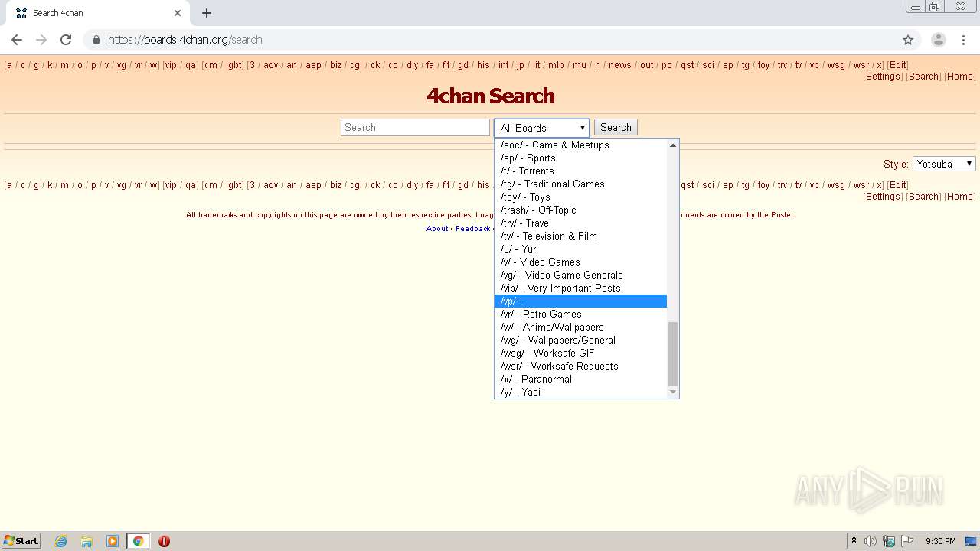View site security lock info

point(96,40)
